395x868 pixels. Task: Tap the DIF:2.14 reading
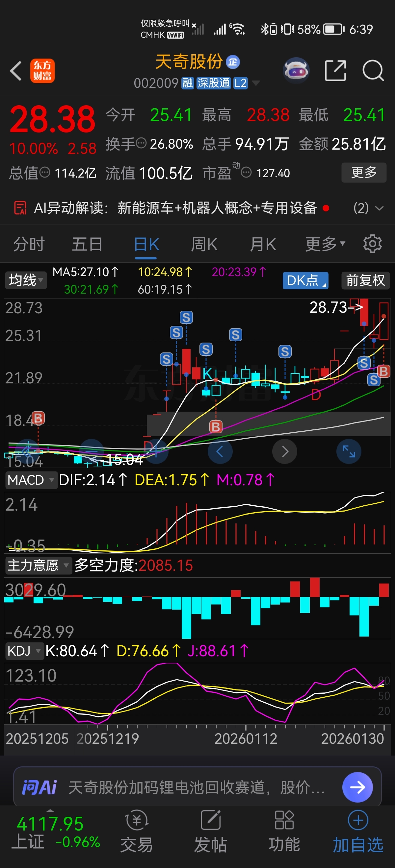pos(93,480)
